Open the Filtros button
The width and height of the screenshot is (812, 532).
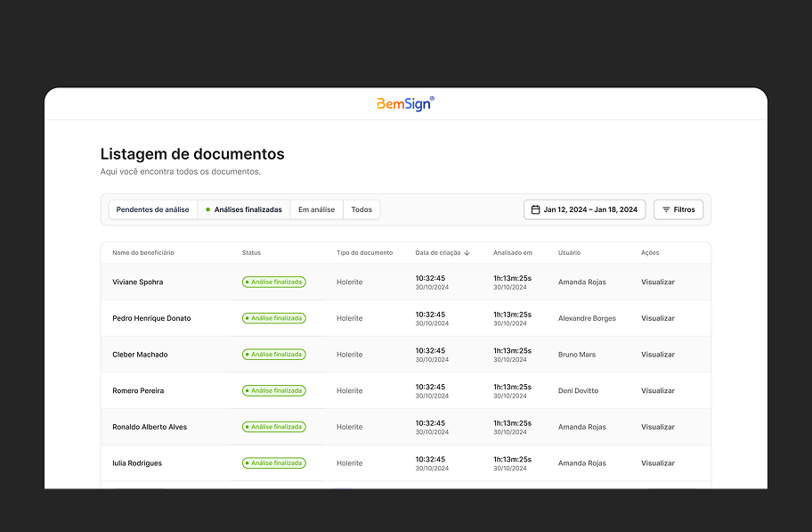[x=678, y=209]
